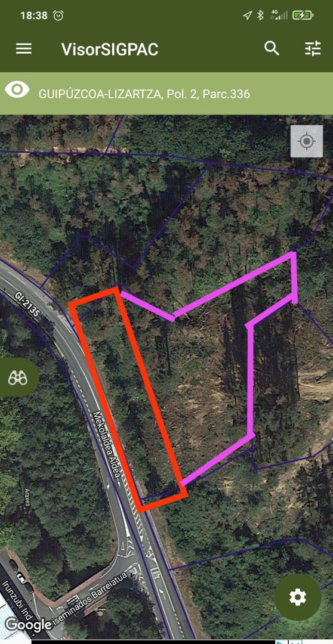Tap the alarm clock status icon
This screenshot has width=333, height=644.
[59, 16]
